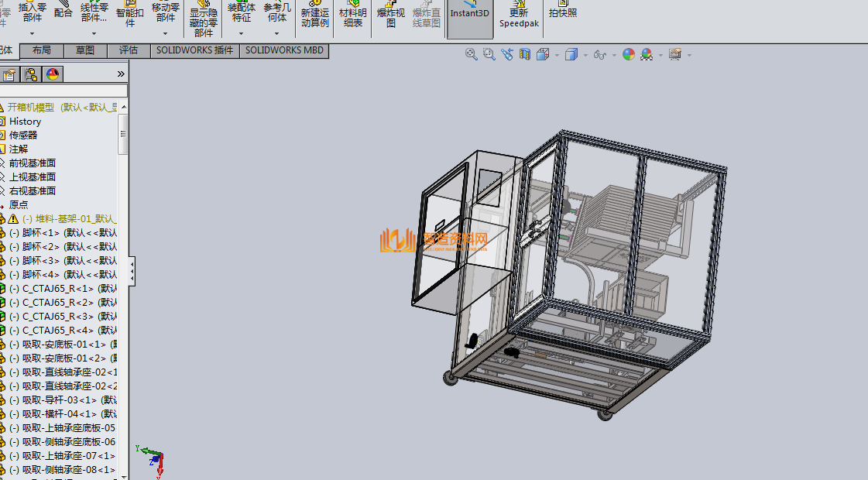Click the Edit Appearance color ball icon
The height and width of the screenshot is (480, 868).
(x=628, y=54)
